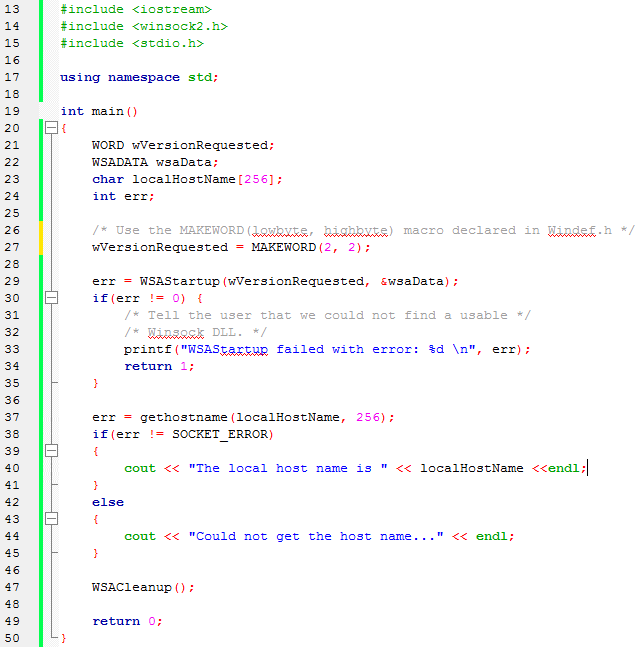Screen dimensions: 644x647
Task: Click on '<winsock2.h>' in the include line
Action: coord(179,26)
